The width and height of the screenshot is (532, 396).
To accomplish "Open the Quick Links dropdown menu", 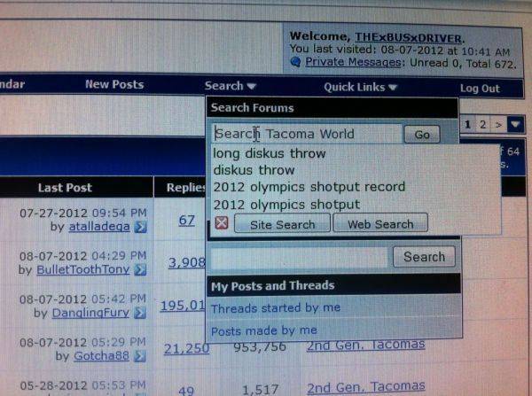I will pyautogui.click(x=360, y=87).
